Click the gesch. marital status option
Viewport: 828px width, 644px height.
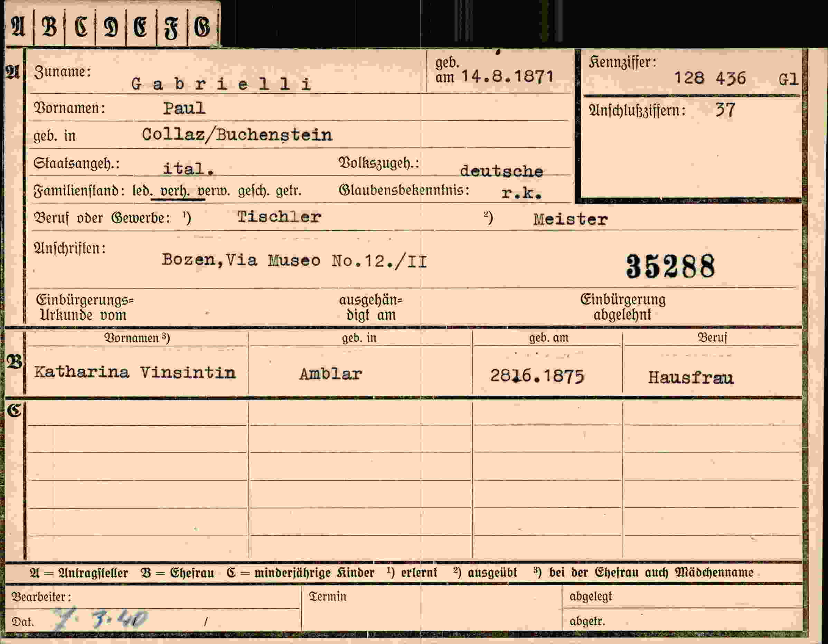pos(254,191)
